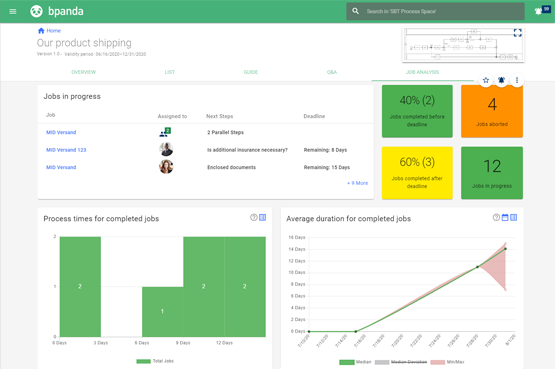Open help for Process times chart
The image size is (555, 369).
[x=254, y=217]
